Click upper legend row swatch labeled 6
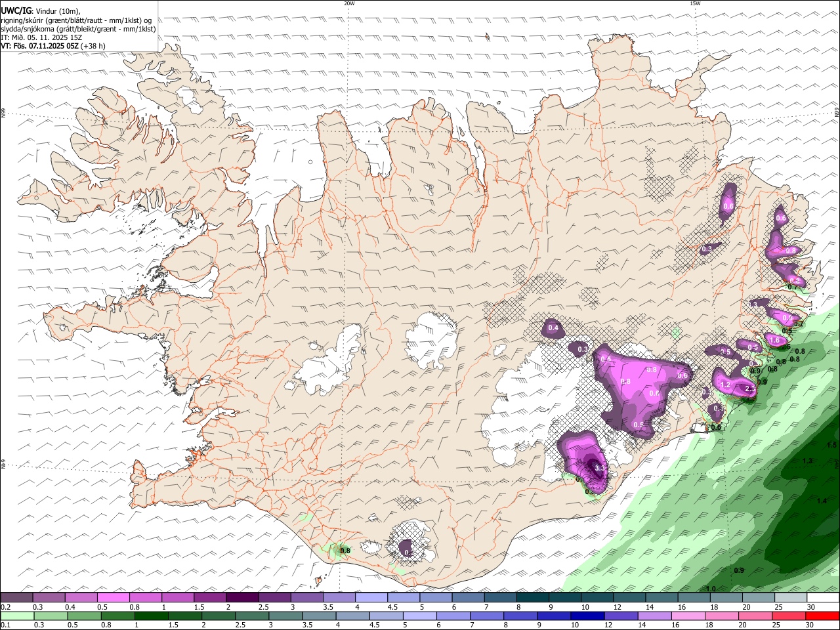840x630 pixels. coord(467,598)
